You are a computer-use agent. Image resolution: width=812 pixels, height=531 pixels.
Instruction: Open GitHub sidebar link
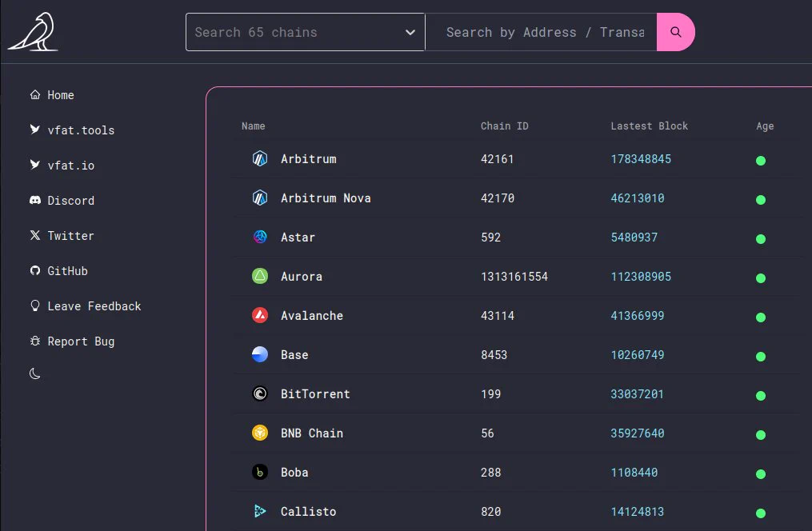58,270
